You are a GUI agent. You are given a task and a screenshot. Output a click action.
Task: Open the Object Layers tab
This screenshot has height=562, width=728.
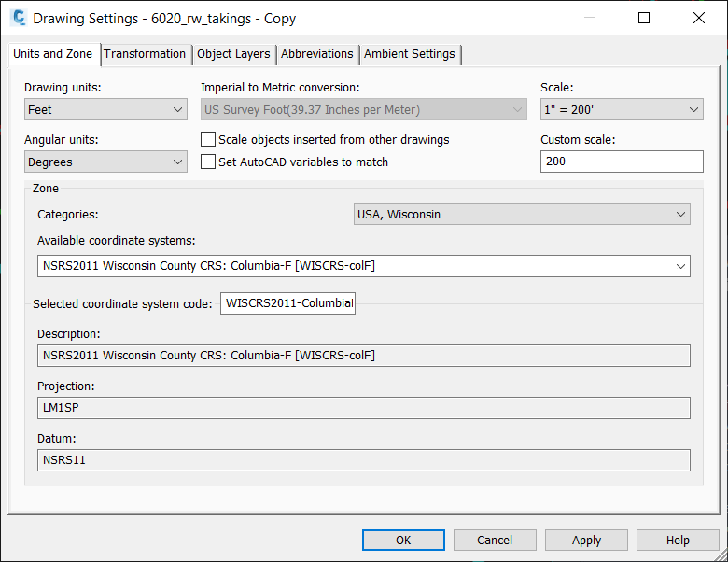tap(233, 54)
